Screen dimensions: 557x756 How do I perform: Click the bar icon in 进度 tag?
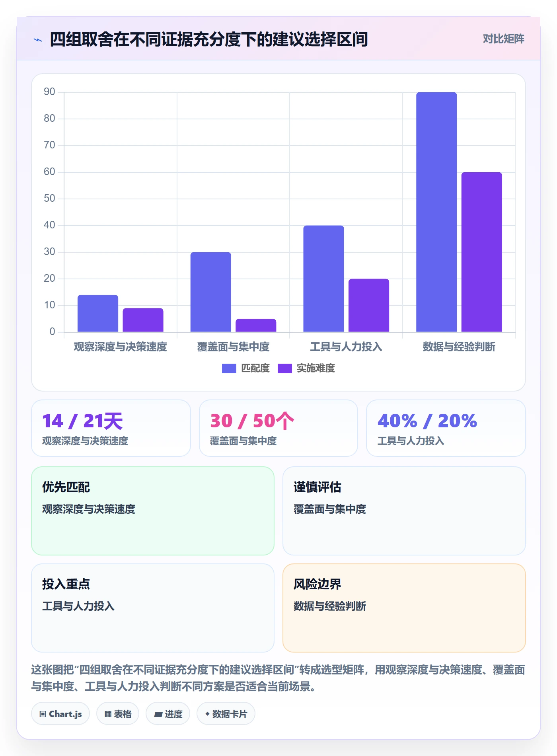click(158, 715)
